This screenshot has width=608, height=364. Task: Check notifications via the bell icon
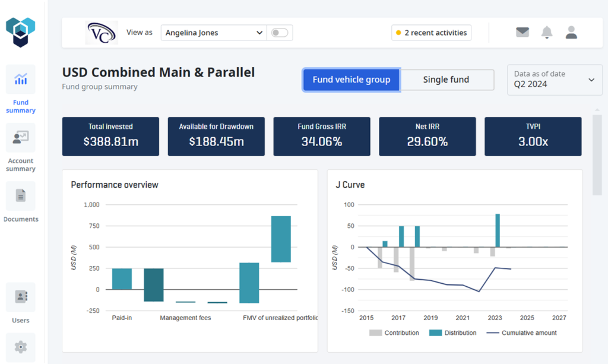click(x=547, y=32)
